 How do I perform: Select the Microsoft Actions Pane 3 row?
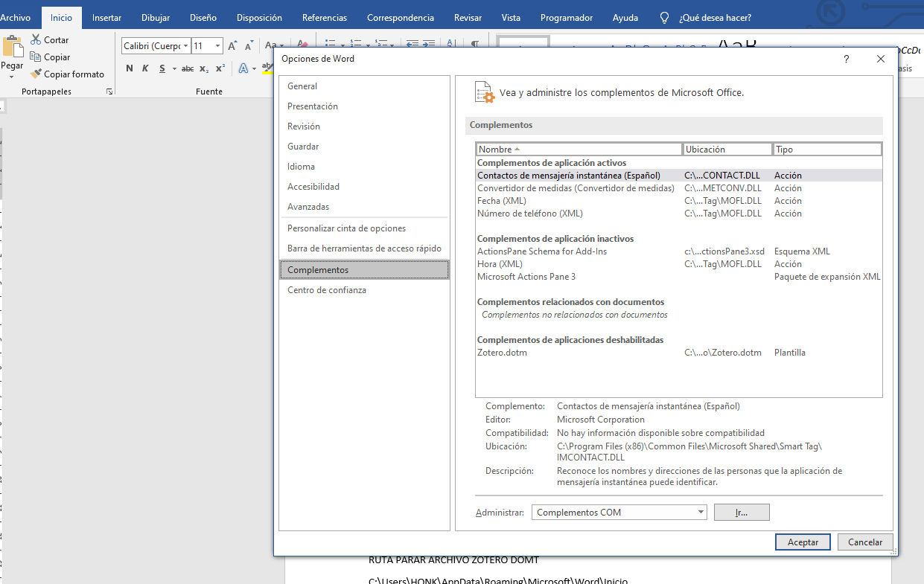678,277
